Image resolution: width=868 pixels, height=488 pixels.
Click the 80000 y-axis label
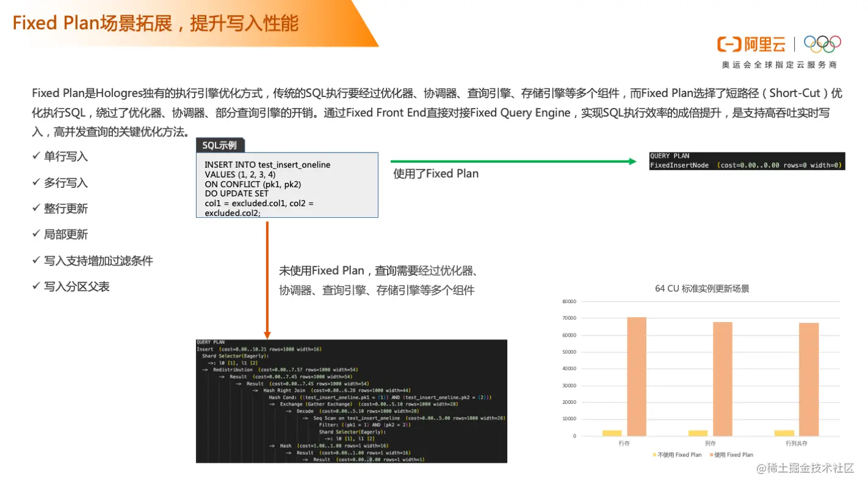click(x=569, y=301)
